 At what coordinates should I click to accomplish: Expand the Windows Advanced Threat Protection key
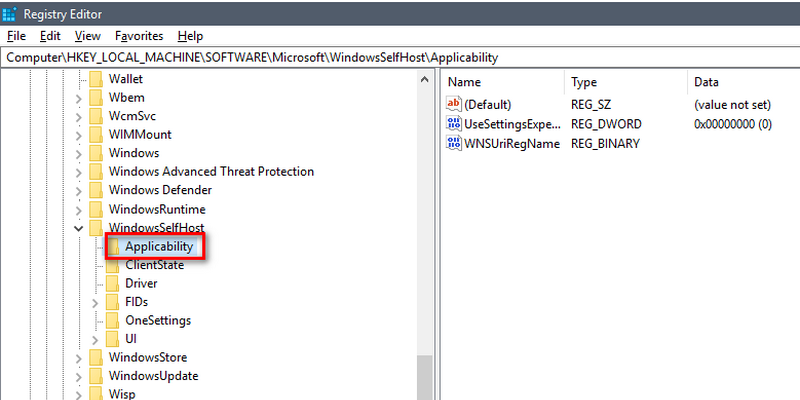78,172
